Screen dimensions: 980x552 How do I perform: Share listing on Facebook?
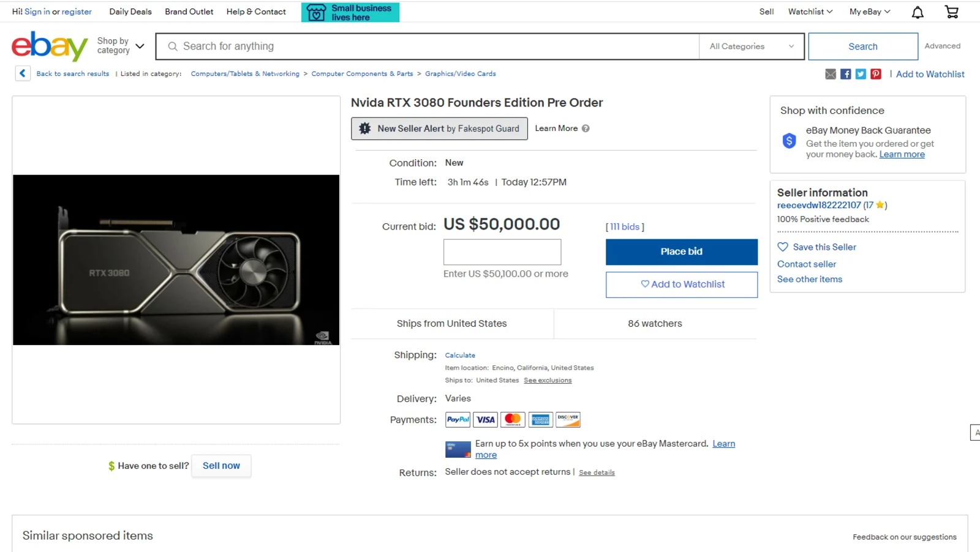click(846, 74)
